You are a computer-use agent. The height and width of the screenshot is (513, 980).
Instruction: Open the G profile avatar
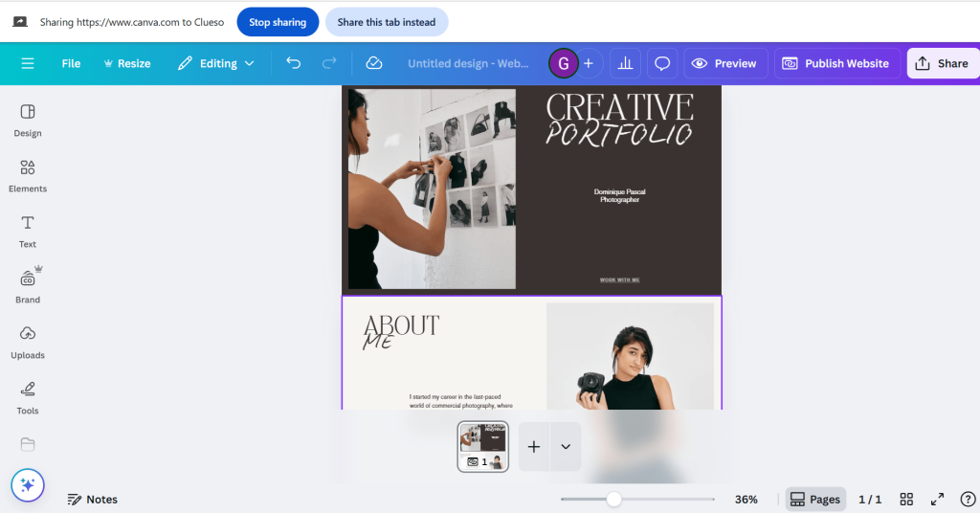(x=563, y=63)
